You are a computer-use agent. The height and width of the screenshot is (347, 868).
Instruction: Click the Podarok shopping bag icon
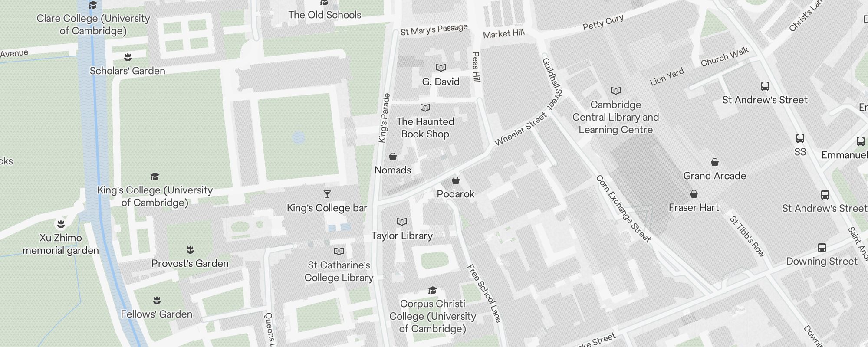(456, 180)
